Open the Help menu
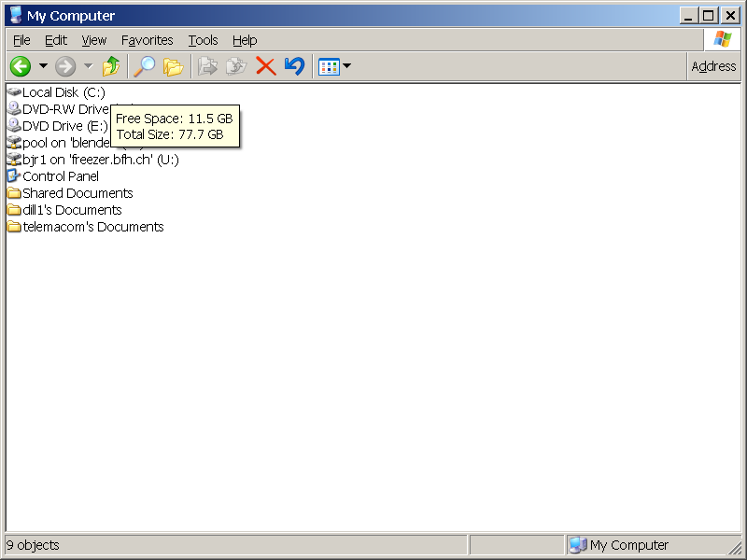The height and width of the screenshot is (560, 747). 245,40
